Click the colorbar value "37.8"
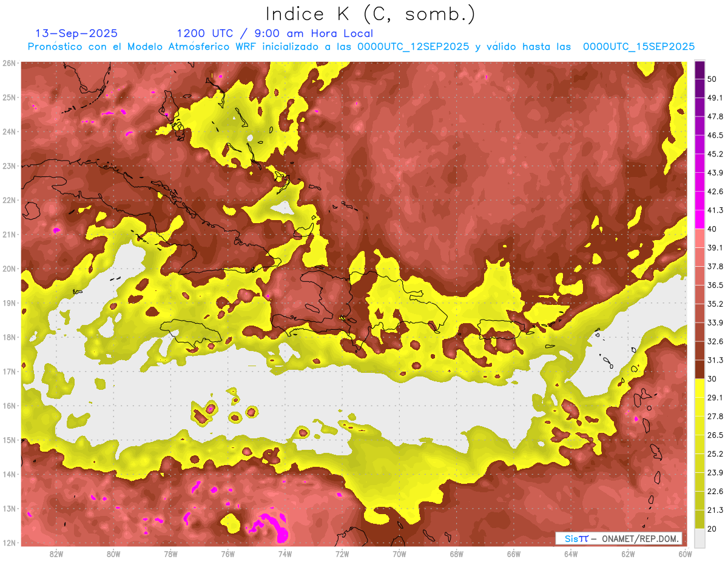728x562 pixels. pyautogui.click(x=715, y=267)
